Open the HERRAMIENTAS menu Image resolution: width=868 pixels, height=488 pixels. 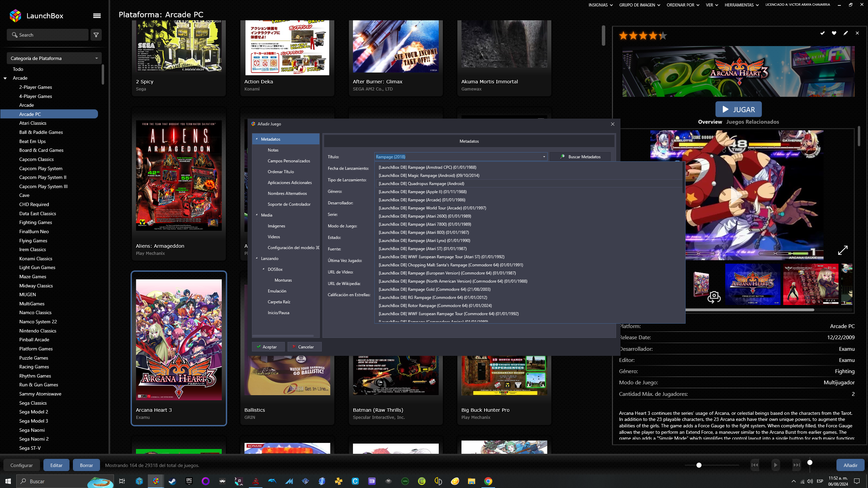tap(742, 5)
